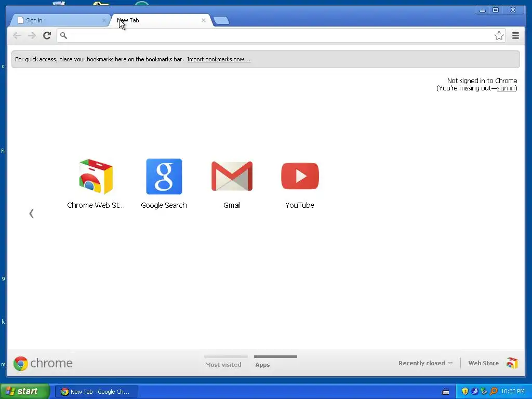The width and height of the screenshot is (532, 399).
Task: Expand the Recently closed dropdown
Action: [x=425, y=363]
